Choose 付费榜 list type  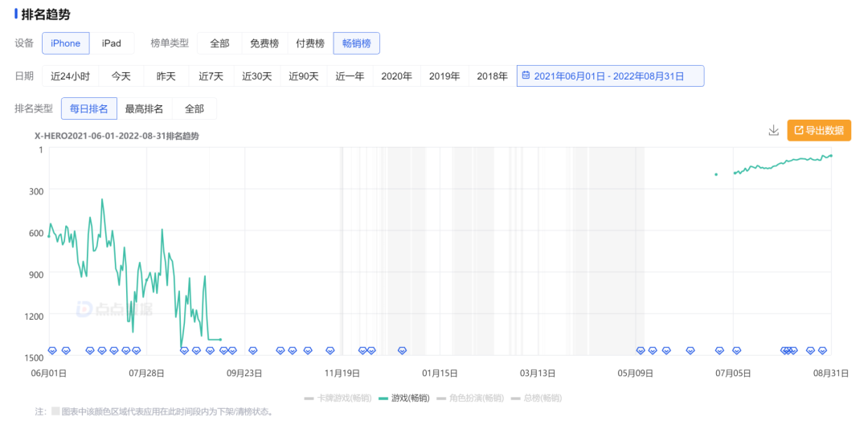tap(310, 43)
